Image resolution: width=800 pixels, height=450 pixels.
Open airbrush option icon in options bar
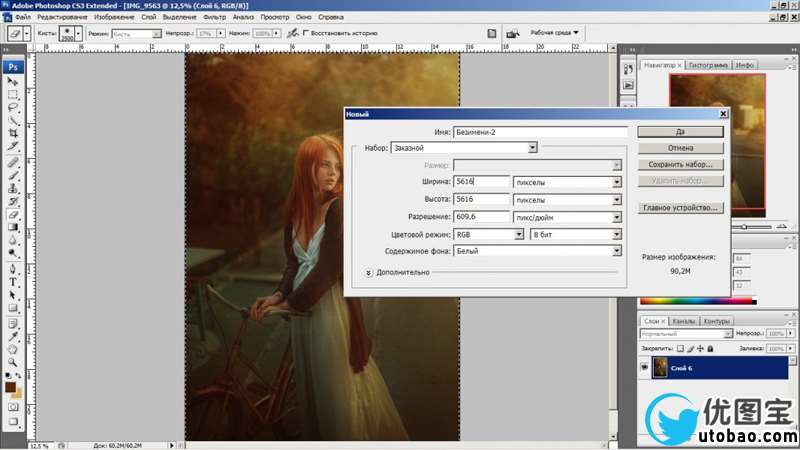(292, 33)
